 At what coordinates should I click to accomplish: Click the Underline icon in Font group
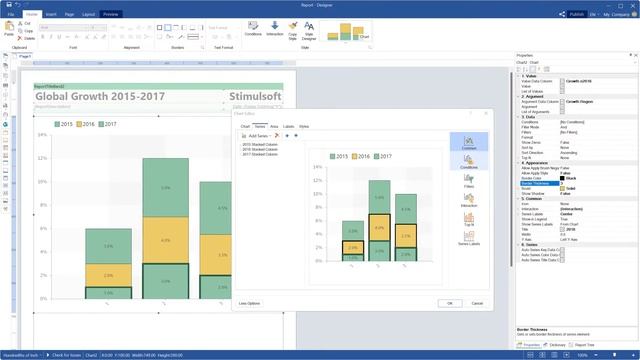[59, 37]
